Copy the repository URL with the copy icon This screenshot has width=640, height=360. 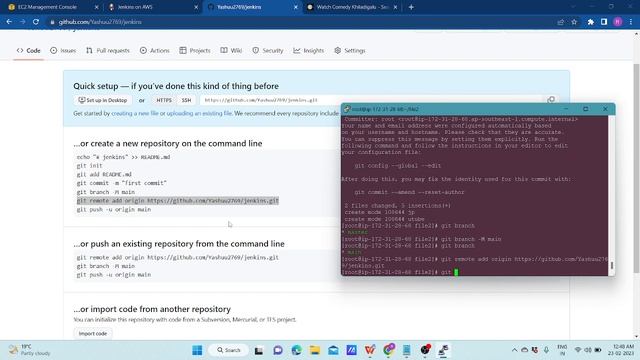point(551,100)
